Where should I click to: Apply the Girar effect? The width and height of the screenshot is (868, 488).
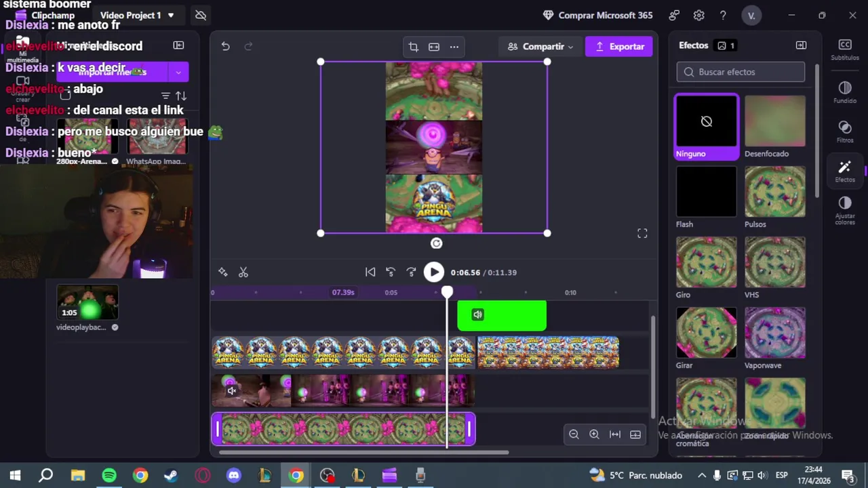coord(707,338)
